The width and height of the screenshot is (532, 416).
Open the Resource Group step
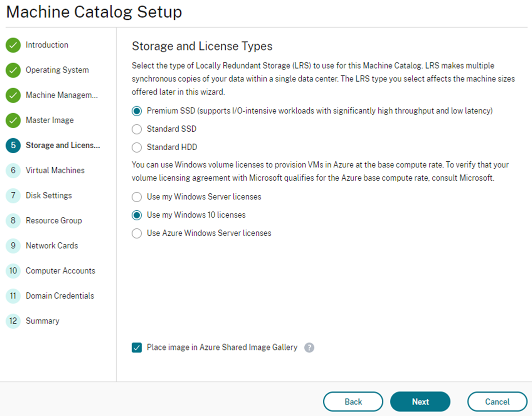pos(54,221)
